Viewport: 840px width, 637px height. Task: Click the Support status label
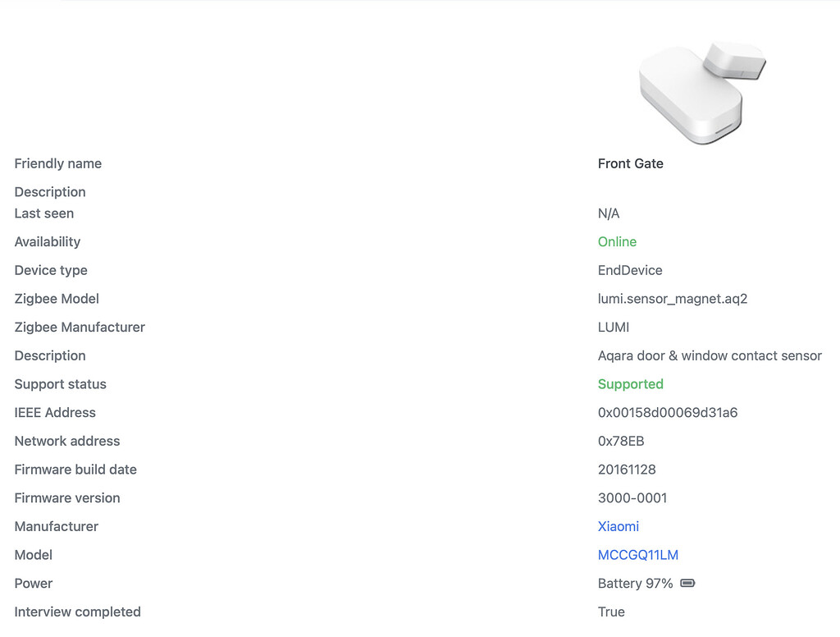pyautogui.click(x=60, y=383)
